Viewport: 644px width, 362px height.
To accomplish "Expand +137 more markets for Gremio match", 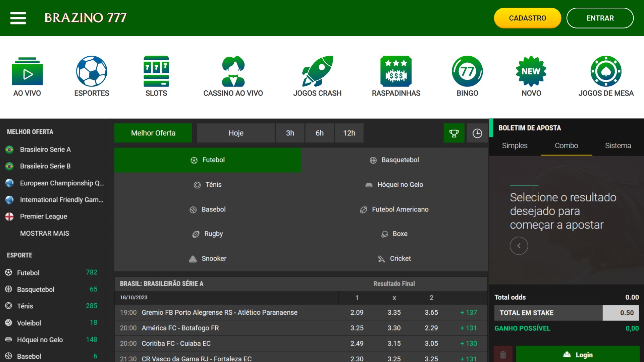I will [x=469, y=312].
